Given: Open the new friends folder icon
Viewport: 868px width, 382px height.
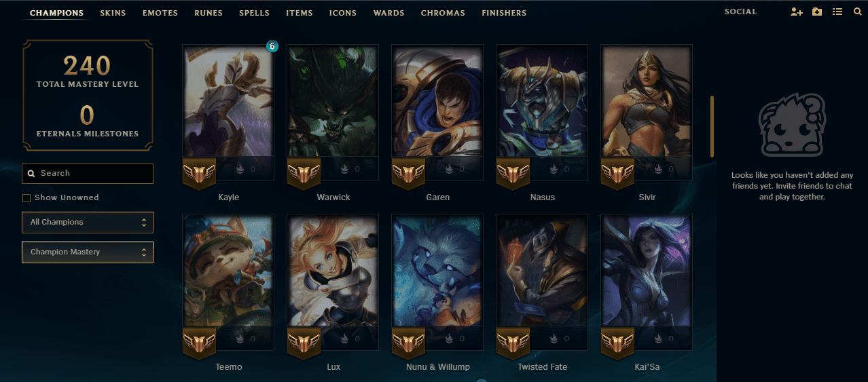Looking at the screenshot, I should [817, 12].
